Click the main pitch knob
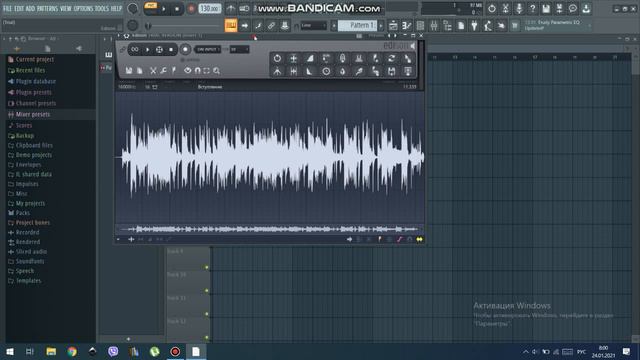This screenshot has height=360, width=640. (132, 25)
